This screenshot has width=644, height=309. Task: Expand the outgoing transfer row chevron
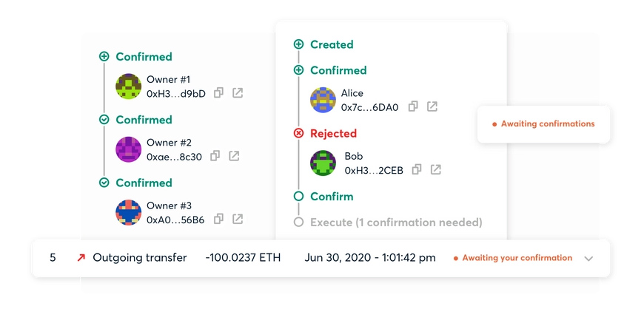pos(588,259)
